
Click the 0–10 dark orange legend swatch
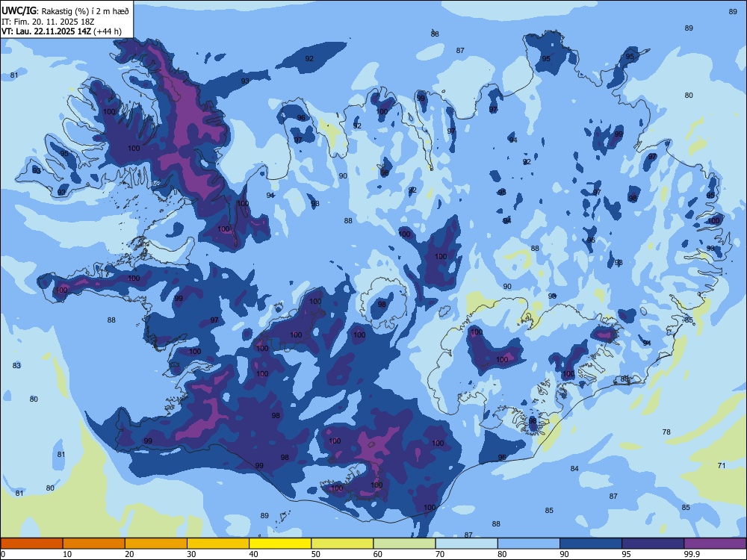31,544
